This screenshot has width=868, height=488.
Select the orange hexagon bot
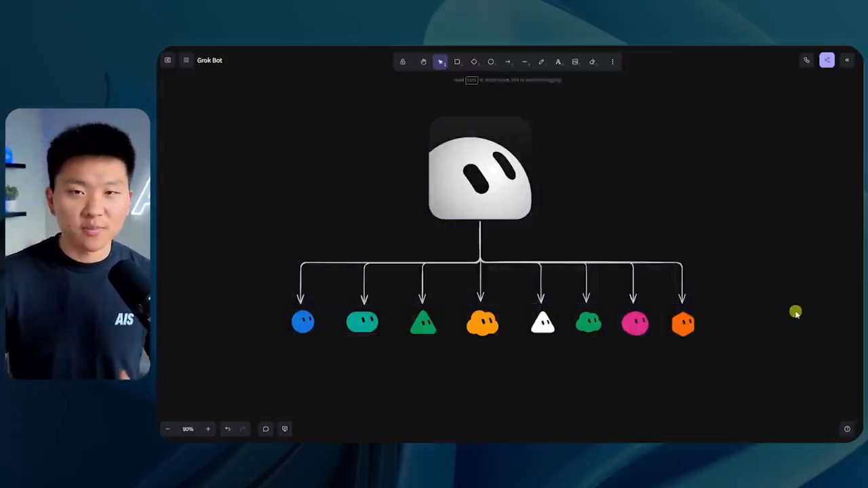coord(683,324)
